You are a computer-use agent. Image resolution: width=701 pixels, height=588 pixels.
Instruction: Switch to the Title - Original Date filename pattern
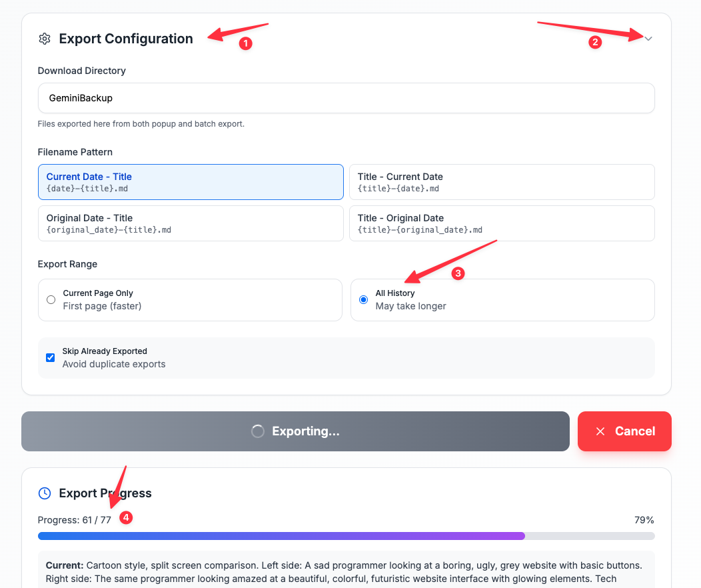[x=502, y=223]
